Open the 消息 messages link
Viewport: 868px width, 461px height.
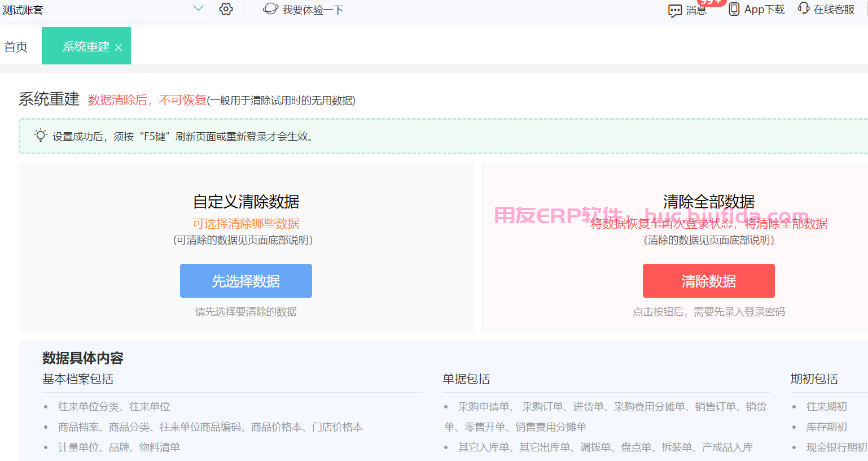pos(696,11)
